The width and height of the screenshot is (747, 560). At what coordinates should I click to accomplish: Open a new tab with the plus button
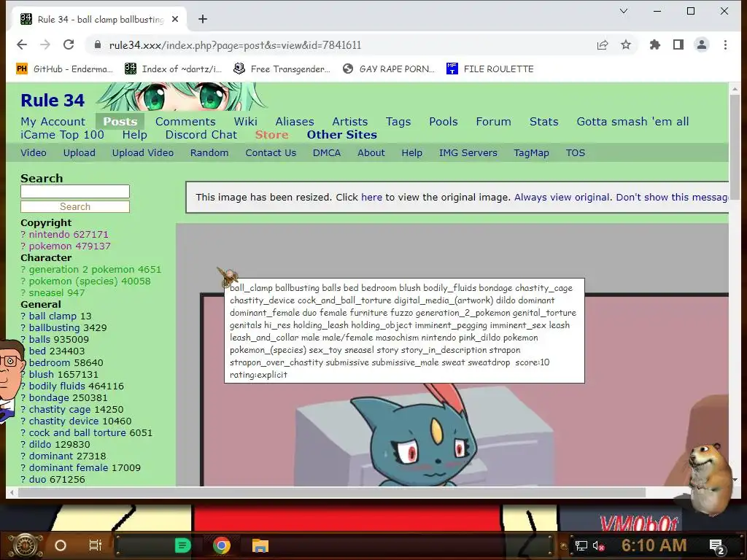203,19
